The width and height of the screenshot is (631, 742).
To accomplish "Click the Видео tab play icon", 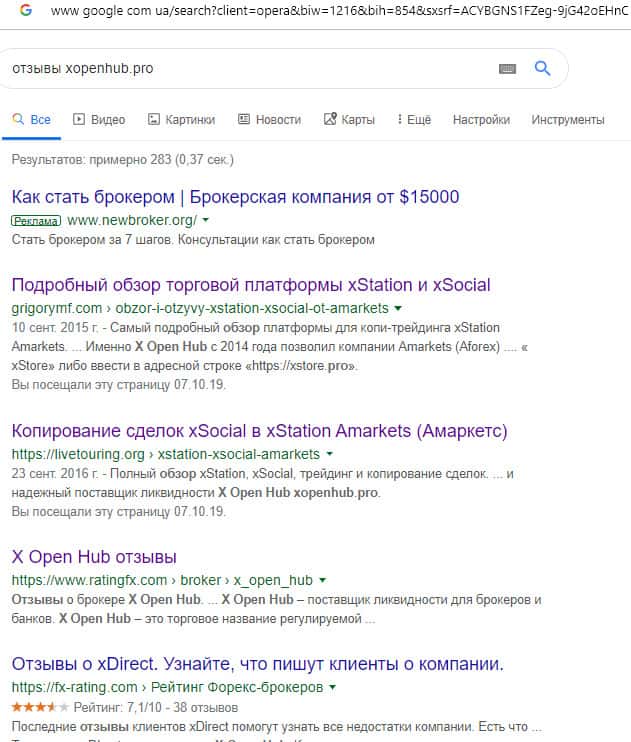I will pos(79,120).
